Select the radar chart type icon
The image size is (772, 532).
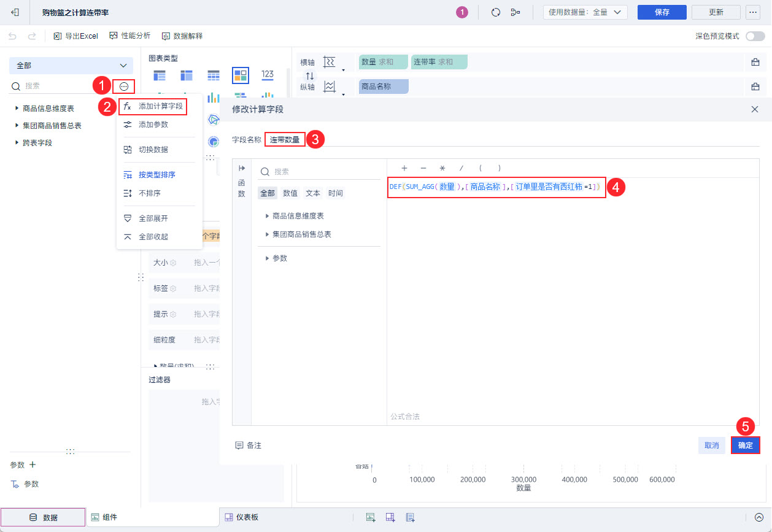pos(214,119)
